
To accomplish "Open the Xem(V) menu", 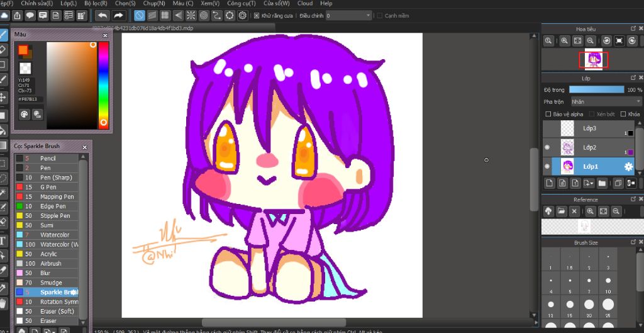I will tap(210, 3).
